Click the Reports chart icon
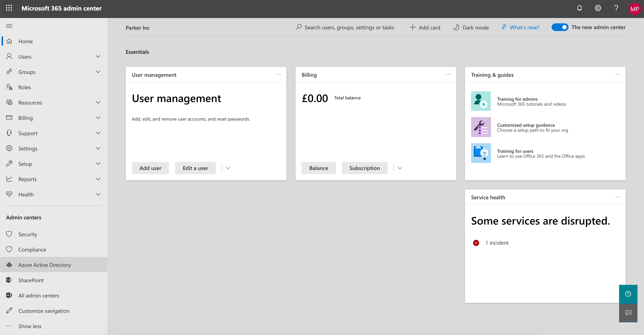Viewport: 644px width, 335px height. (9, 179)
